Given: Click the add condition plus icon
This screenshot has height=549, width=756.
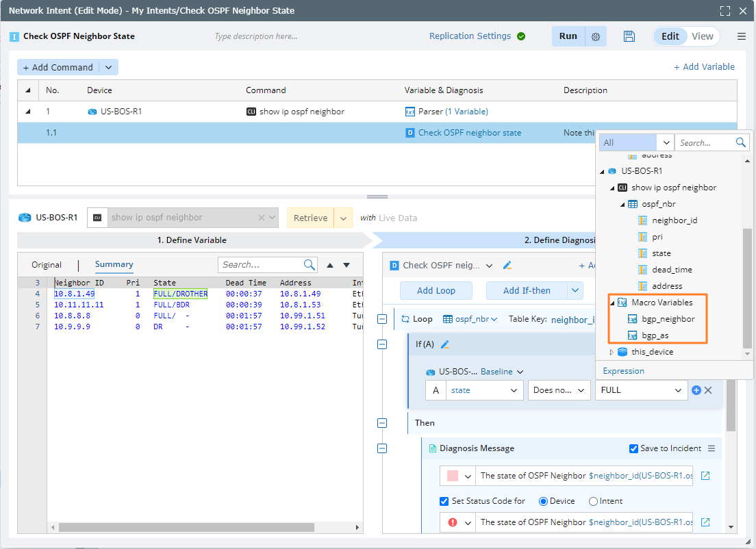Looking at the screenshot, I should tap(696, 390).
